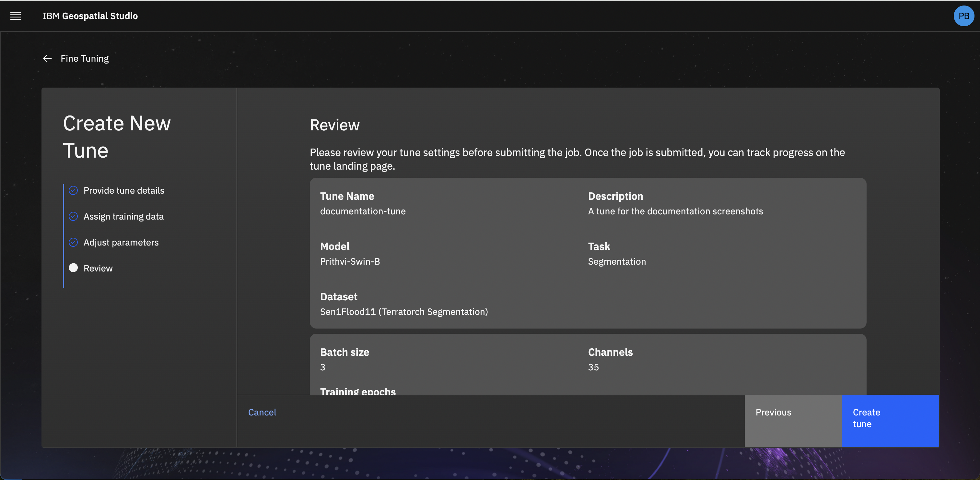
Task: Click the PB user avatar
Action: click(963, 16)
